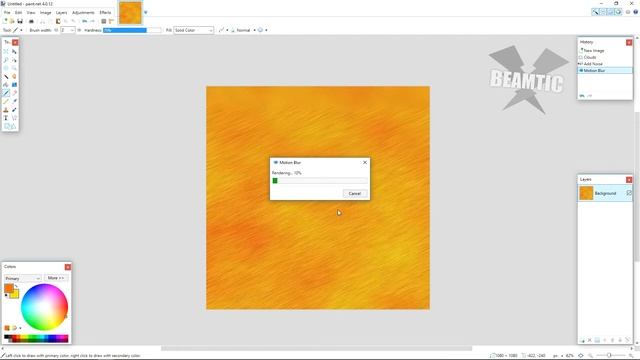The image size is (640, 360).
Task: Open the image list dropdown arrow
Action: 145,12
